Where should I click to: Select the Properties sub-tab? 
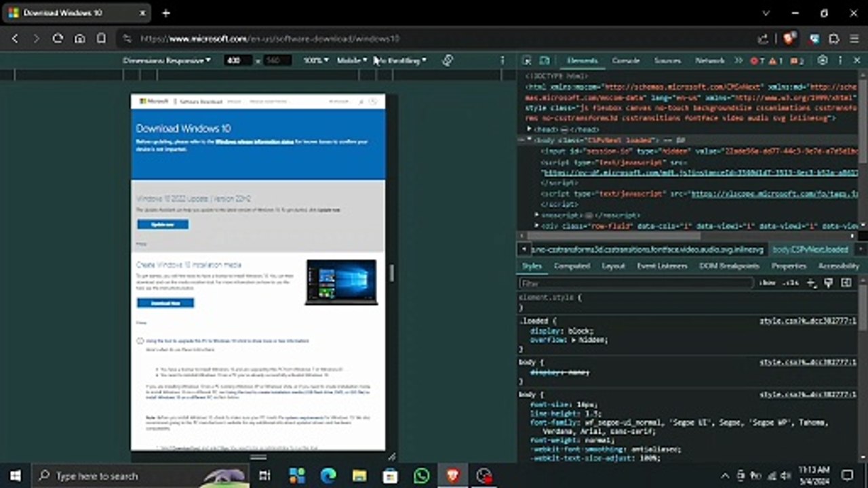(x=789, y=266)
